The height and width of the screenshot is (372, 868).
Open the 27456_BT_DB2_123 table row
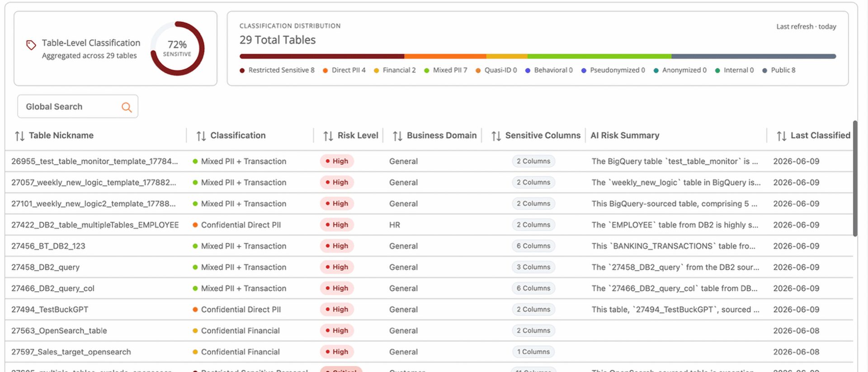(x=429, y=246)
